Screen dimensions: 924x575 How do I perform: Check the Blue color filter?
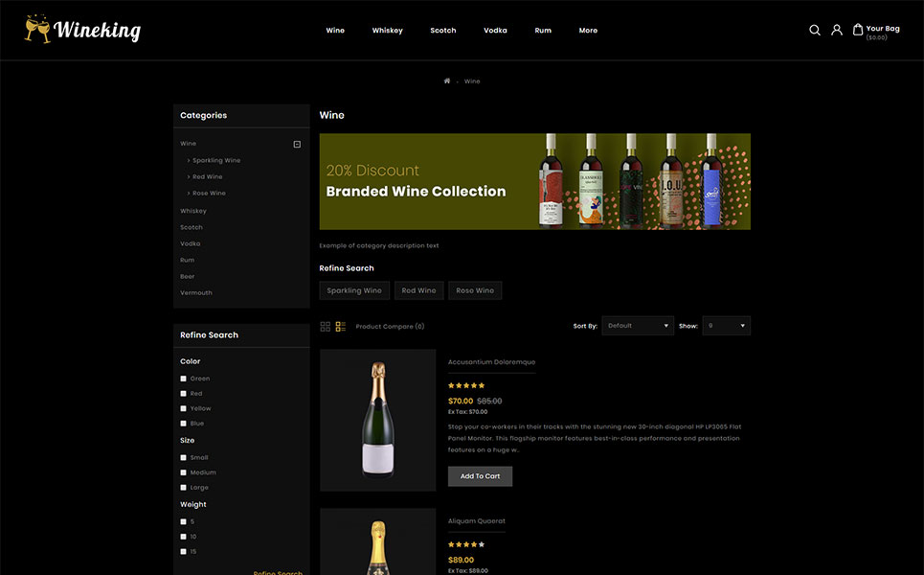pos(183,424)
